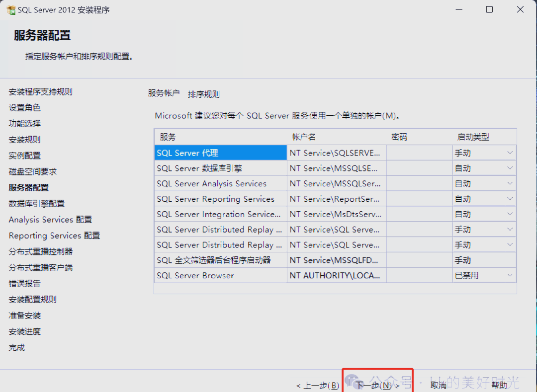537x392 pixels.
Task: Click password field for SQL Server Browser
Action: click(x=419, y=275)
